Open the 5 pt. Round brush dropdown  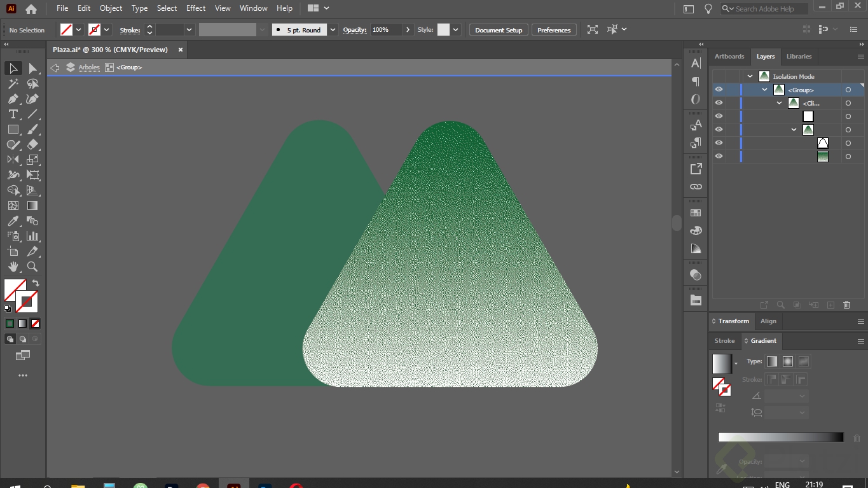point(333,30)
